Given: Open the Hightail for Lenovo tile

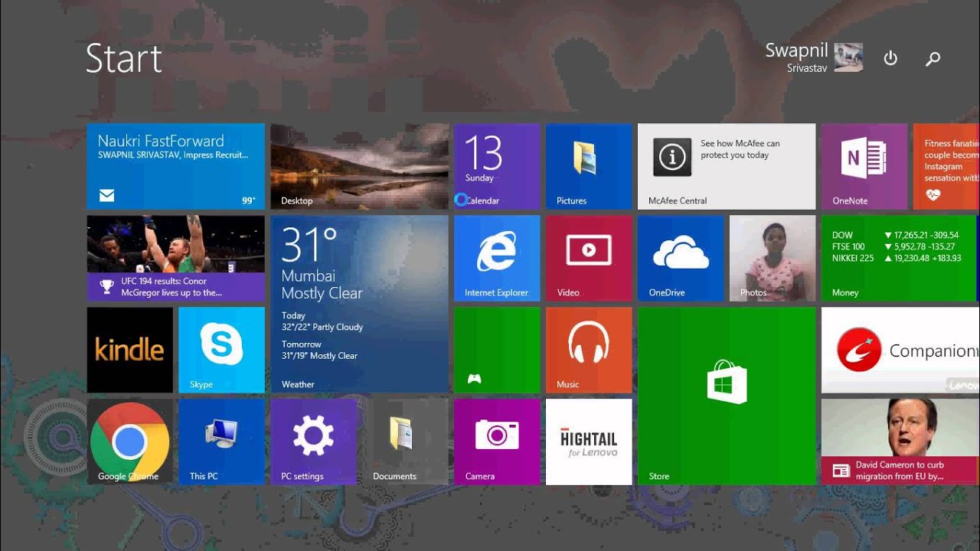Looking at the screenshot, I should 589,442.
